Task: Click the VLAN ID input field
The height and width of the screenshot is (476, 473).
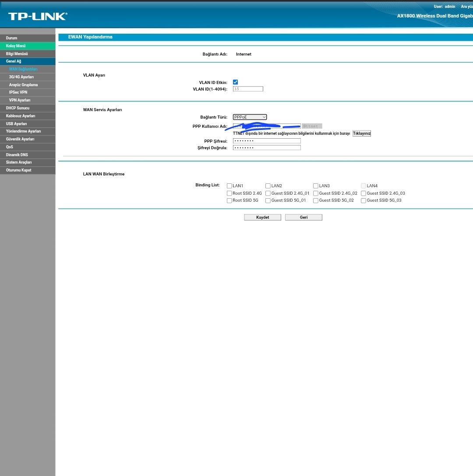Action: [x=248, y=89]
